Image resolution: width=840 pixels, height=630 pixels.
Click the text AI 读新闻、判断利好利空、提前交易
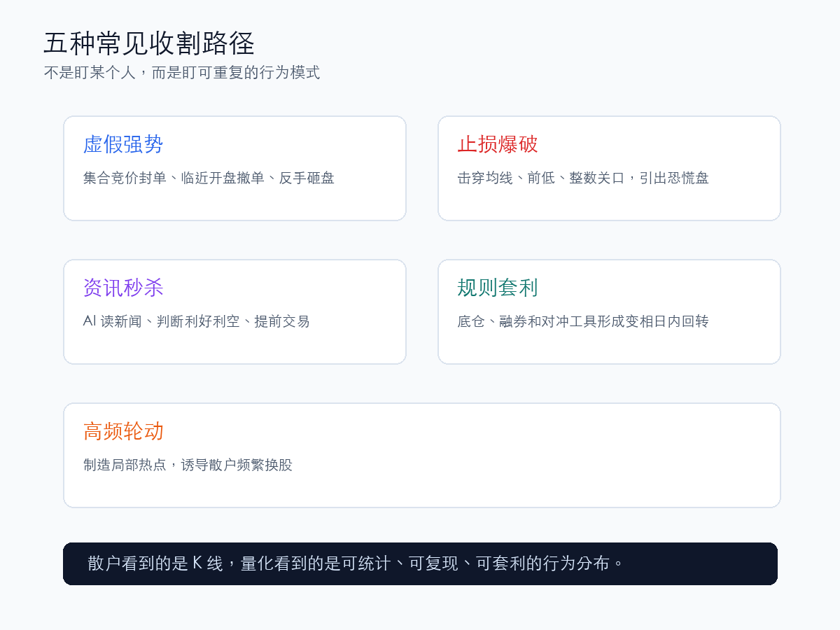196,321
